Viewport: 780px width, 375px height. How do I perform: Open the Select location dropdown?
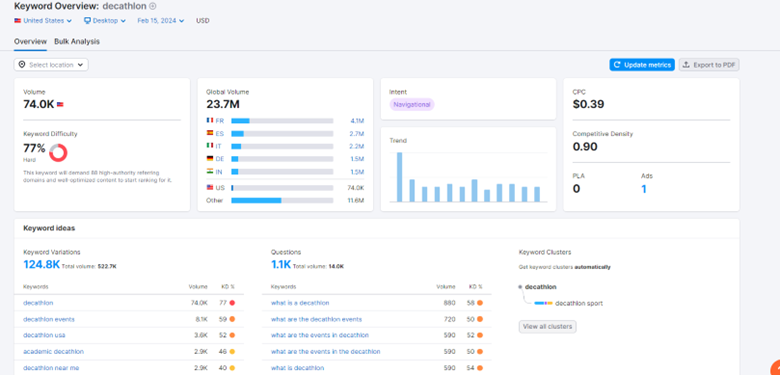pyautogui.click(x=51, y=65)
